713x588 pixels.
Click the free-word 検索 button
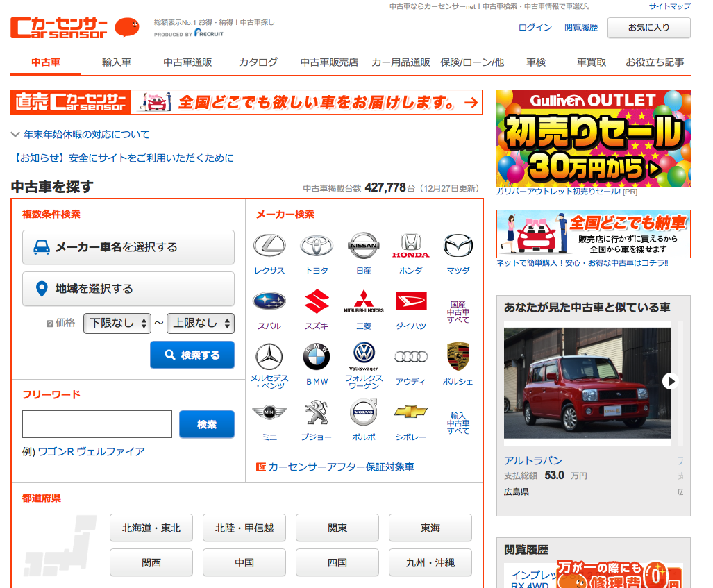207,424
